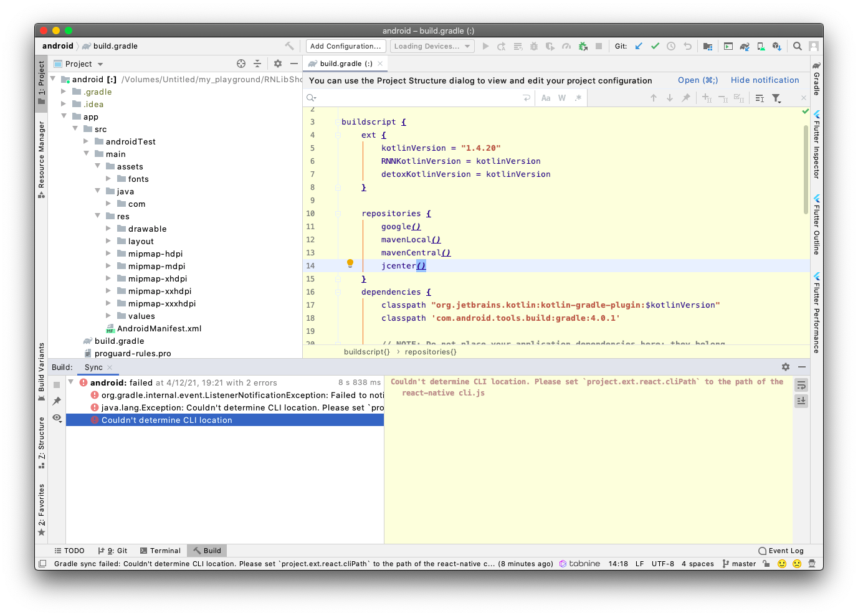
Task: Open Build panel settings gear
Action: coord(785,367)
